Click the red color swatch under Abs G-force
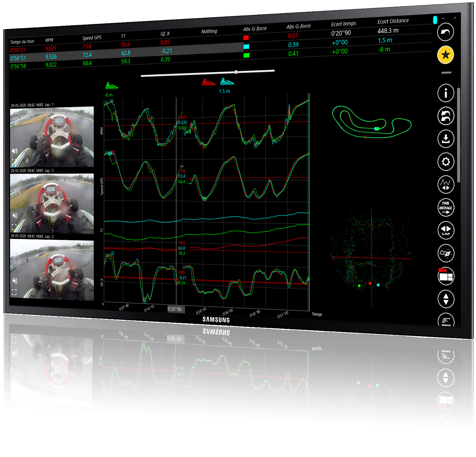The image size is (476, 457). point(246,38)
